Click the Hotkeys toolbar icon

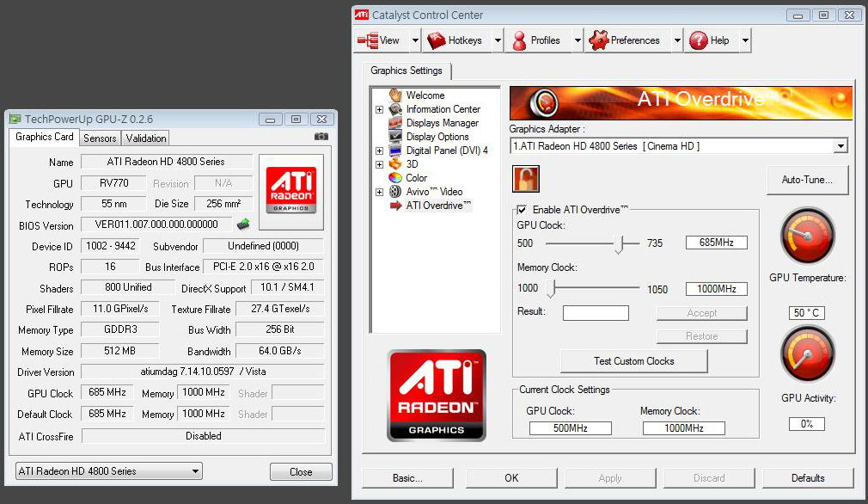(x=437, y=40)
